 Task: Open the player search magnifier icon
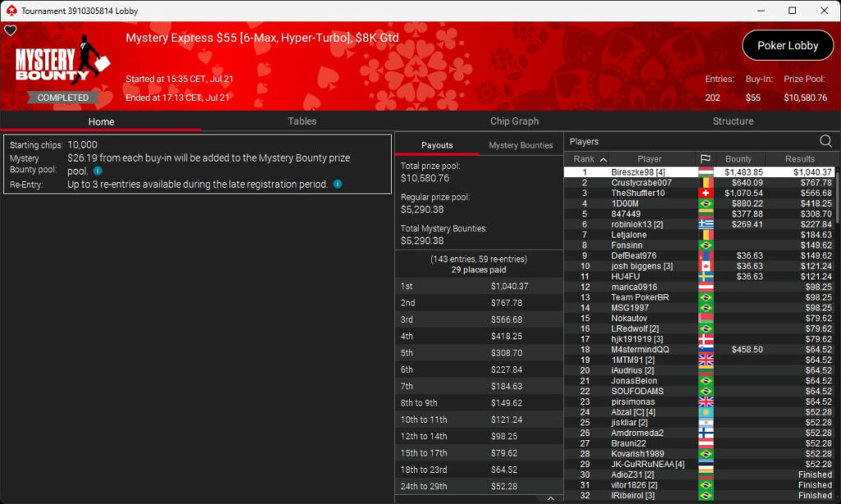tap(825, 141)
